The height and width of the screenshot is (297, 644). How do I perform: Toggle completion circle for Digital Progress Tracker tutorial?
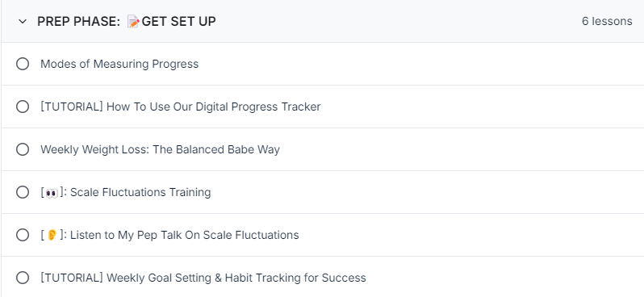pos(23,107)
